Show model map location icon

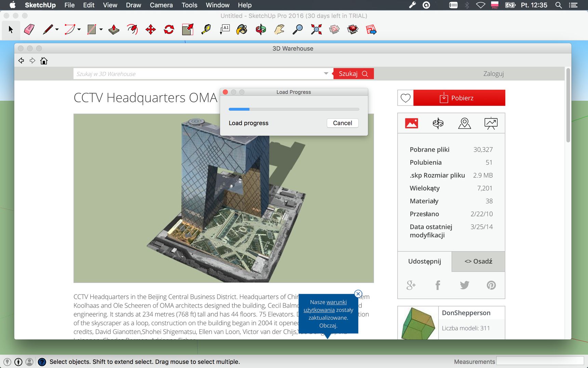tap(465, 123)
